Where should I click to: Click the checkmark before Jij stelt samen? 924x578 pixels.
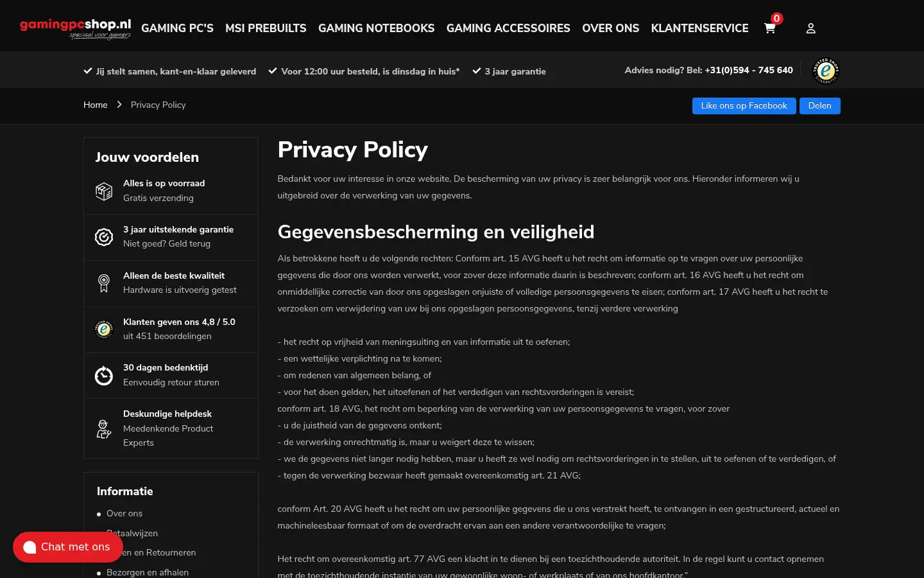[88, 71]
